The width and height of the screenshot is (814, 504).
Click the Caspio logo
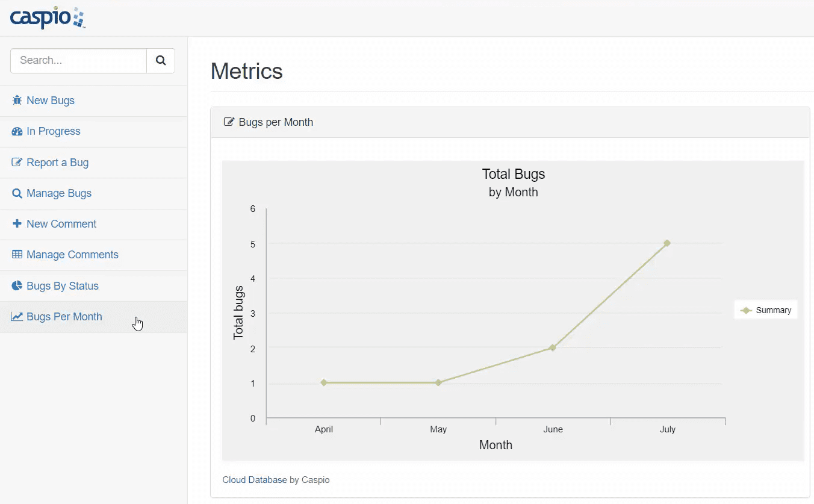click(48, 18)
